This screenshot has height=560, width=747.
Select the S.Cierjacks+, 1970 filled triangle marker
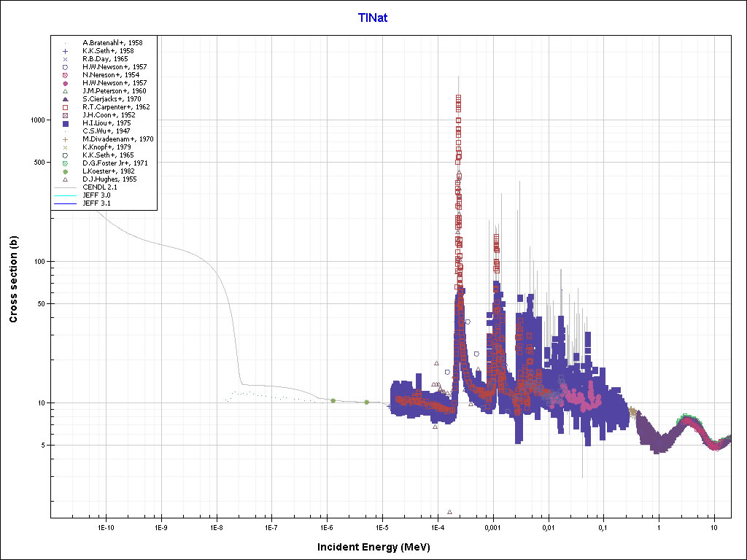click(66, 99)
